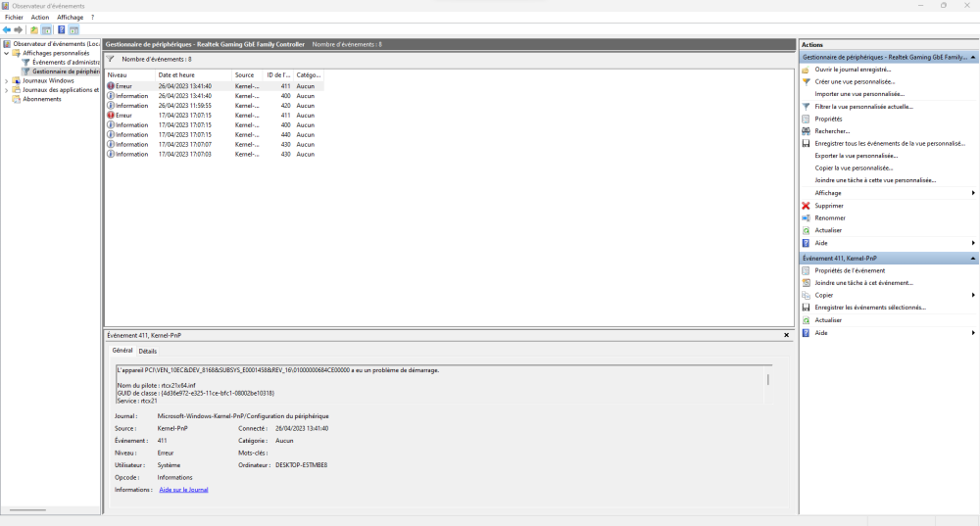The width and height of the screenshot is (980, 526).
Task: Click the Rechercher binoculars icon
Action: click(x=807, y=131)
